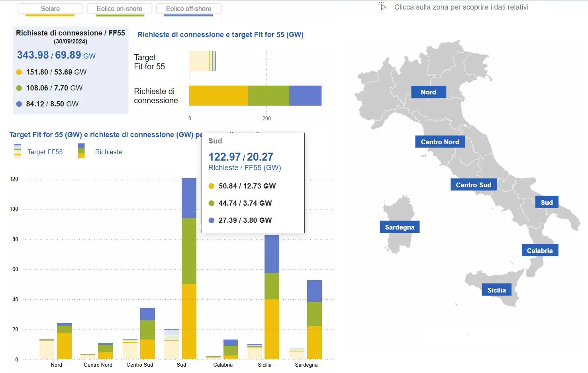The height and width of the screenshot is (373, 588).
Task: Click the green segment of Richieste di connessione bar
Action: coord(269,96)
